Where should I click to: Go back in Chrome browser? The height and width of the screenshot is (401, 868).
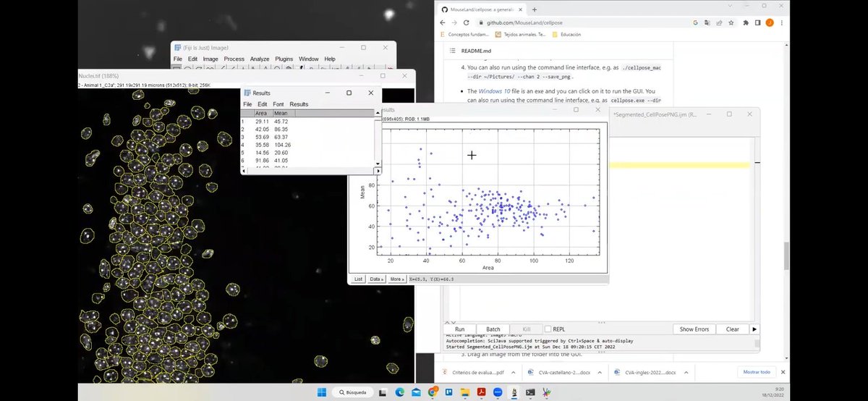coord(443,23)
